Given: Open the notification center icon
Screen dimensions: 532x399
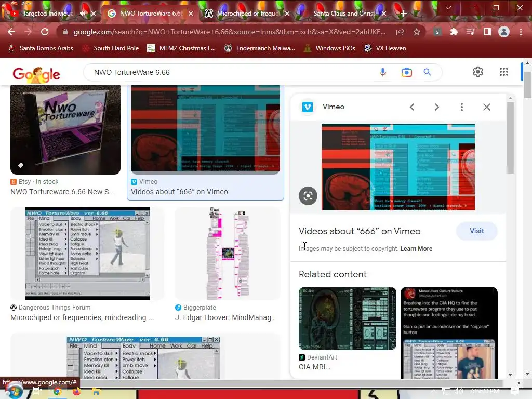Looking at the screenshot, I should [x=514, y=392].
